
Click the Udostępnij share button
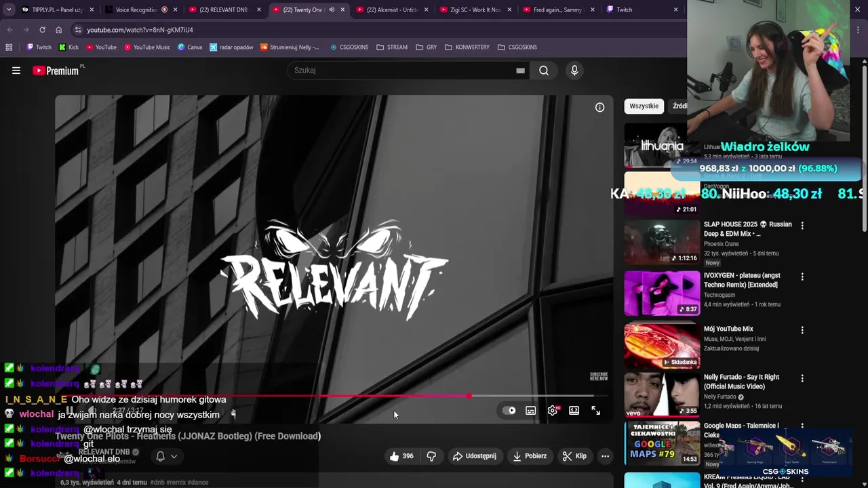point(475,456)
